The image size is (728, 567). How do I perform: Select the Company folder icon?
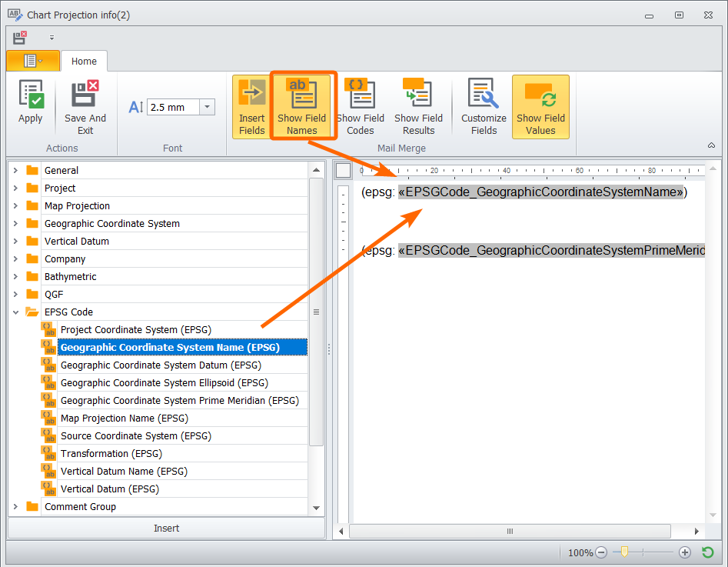pos(32,258)
